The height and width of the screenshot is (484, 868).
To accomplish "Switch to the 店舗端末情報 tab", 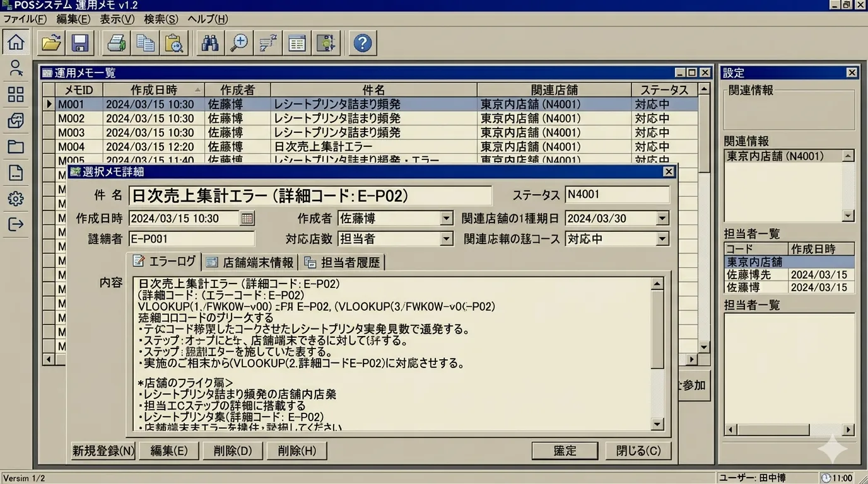I will coord(250,262).
